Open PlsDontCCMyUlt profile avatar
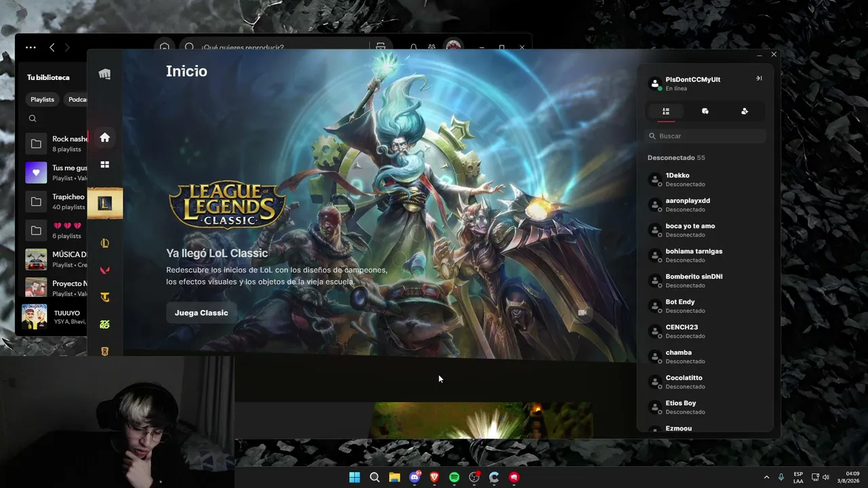868x488 pixels. (x=655, y=84)
